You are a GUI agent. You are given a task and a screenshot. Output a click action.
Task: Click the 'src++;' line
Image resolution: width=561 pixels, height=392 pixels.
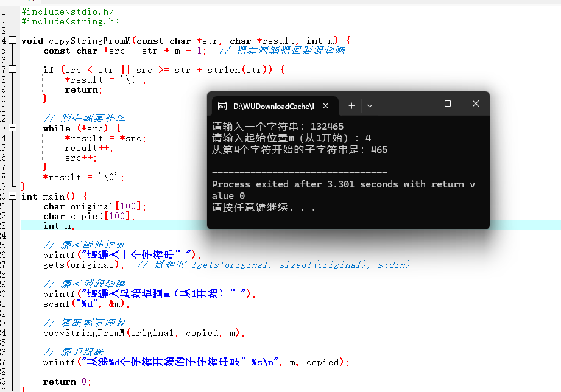coord(80,158)
